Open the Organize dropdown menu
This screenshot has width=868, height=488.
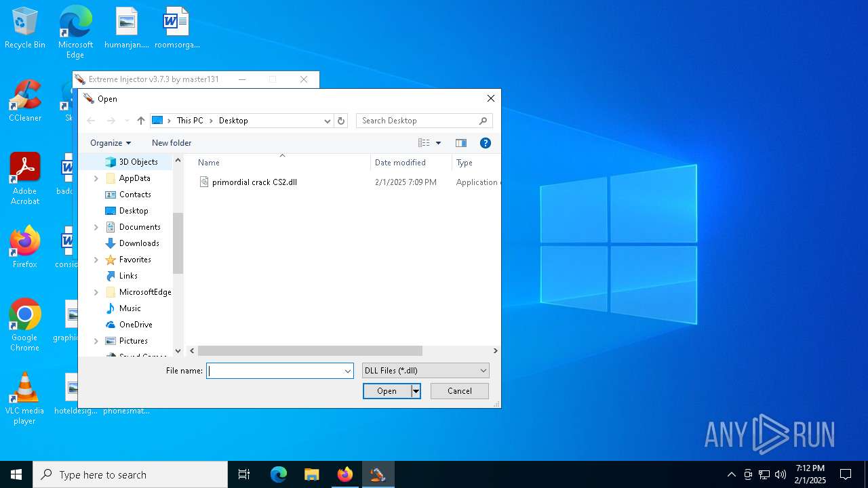point(111,143)
